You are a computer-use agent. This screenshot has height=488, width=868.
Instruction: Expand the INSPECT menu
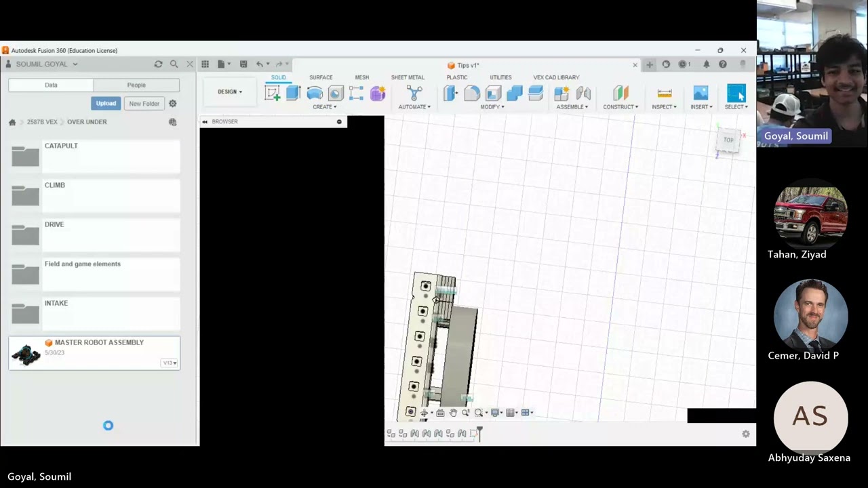[664, 107]
